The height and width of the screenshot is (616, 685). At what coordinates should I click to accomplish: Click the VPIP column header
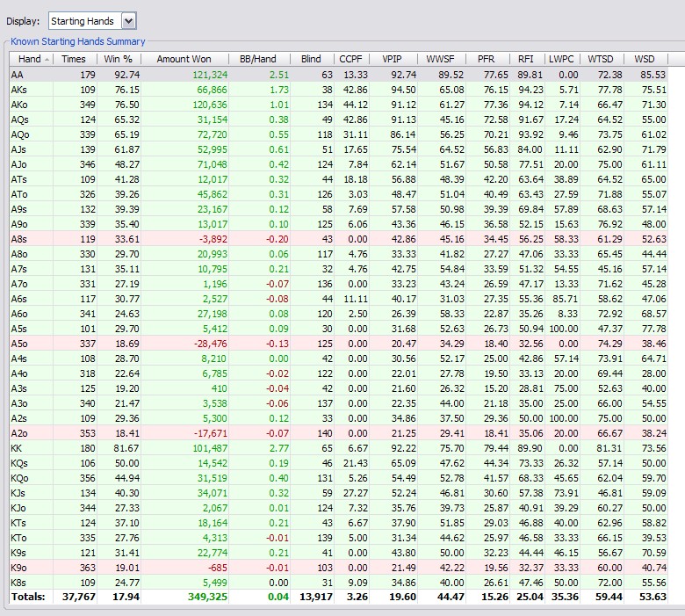393,59
